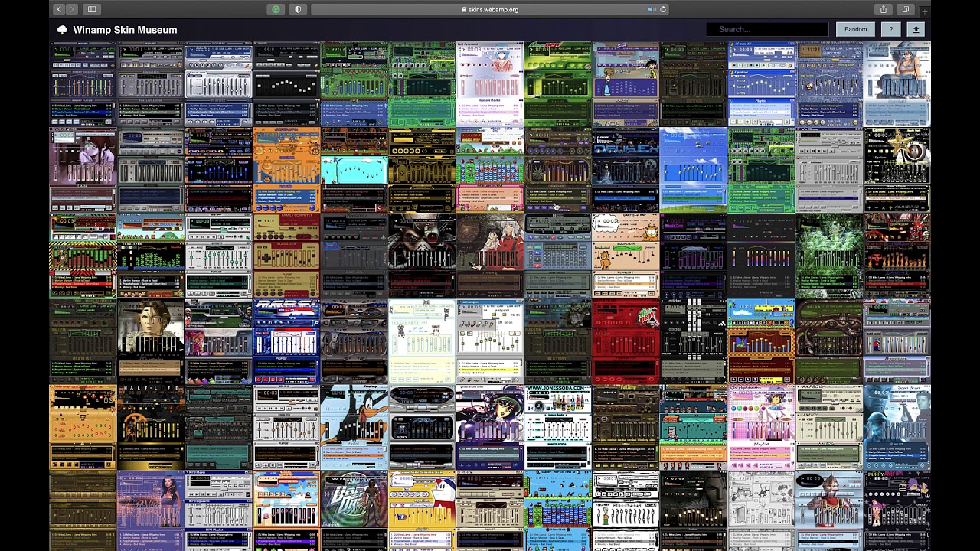The width and height of the screenshot is (980, 551).
Task: Click the Random skin button
Action: [x=856, y=29]
